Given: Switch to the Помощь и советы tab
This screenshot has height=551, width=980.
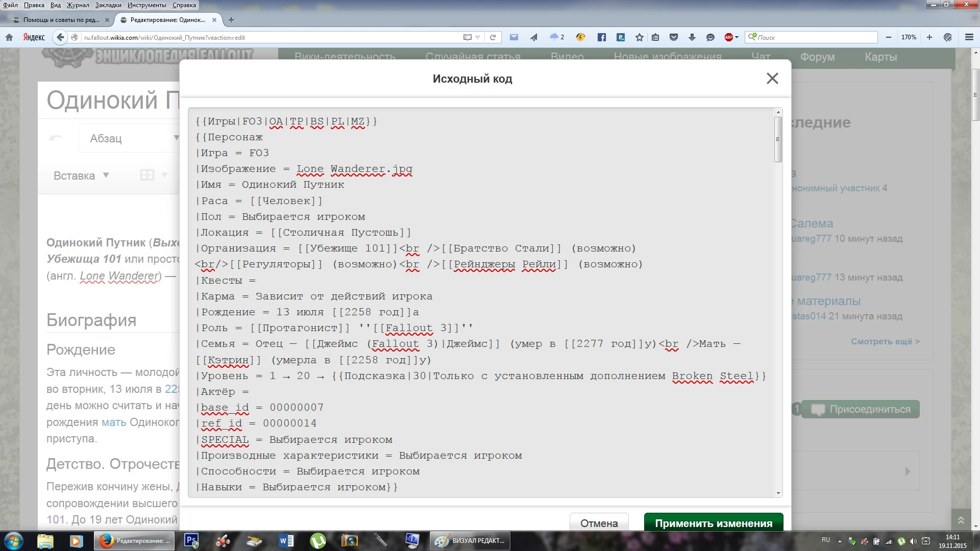Looking at the screenshot, I should click(x=60, y=20).
